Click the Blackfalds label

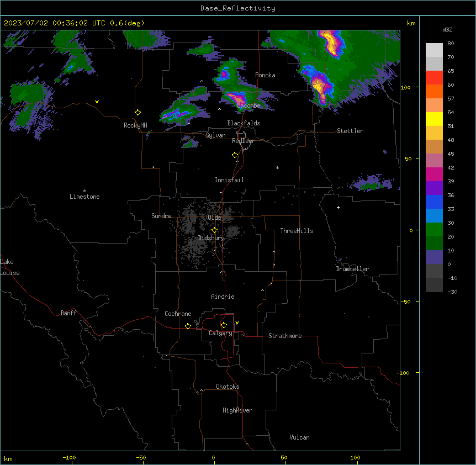(244, 123)
